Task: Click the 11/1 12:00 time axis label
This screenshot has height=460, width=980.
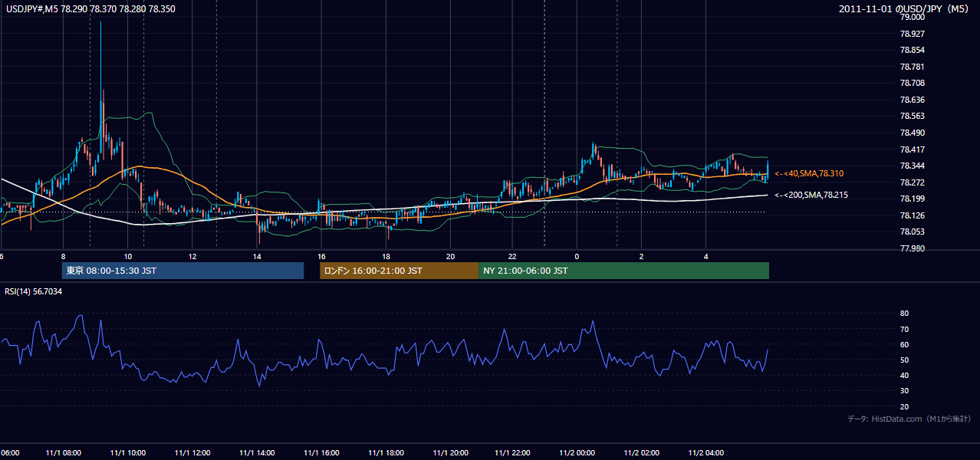Action: point(192,453)
